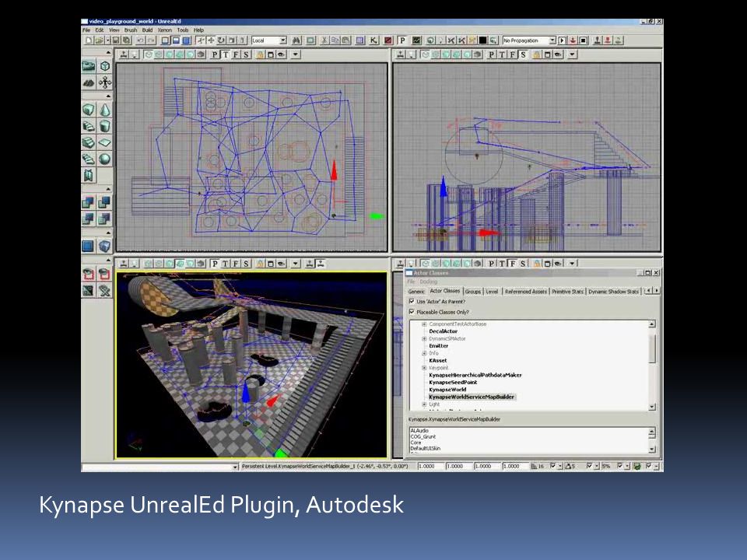This screenshot has height=560, width=747.
Task: Select the Geometry cube mode tool
Action: (x=105, y=65)
